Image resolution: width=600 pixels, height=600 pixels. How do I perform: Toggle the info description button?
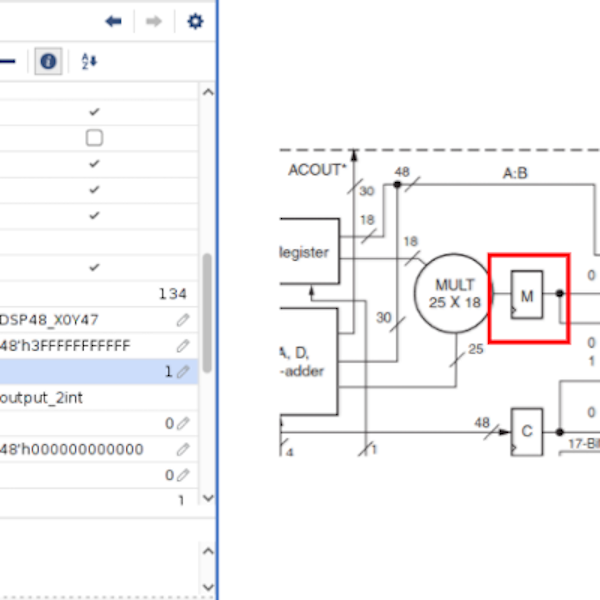tap(47, 61)
